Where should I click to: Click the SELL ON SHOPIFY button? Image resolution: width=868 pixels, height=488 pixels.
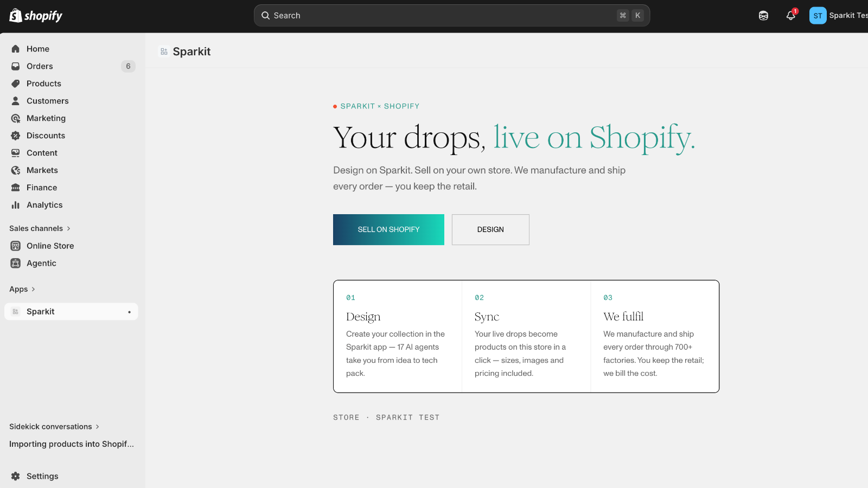[x=388, y=229]
